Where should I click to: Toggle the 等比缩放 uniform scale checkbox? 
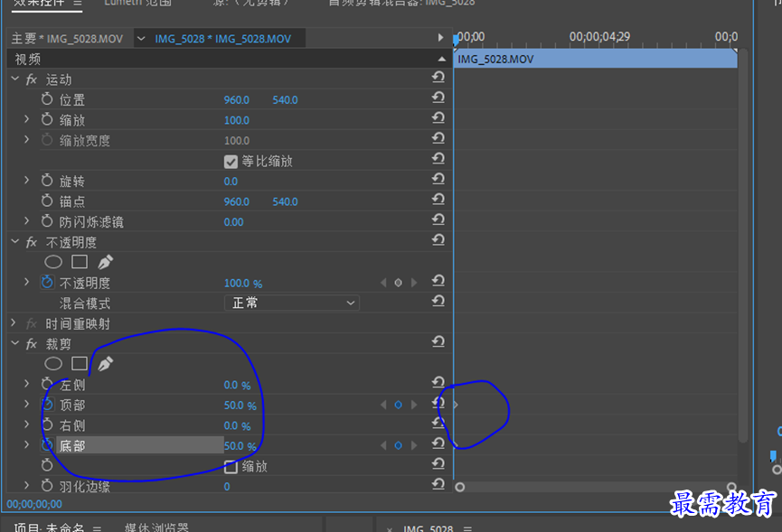click(231, 162)
